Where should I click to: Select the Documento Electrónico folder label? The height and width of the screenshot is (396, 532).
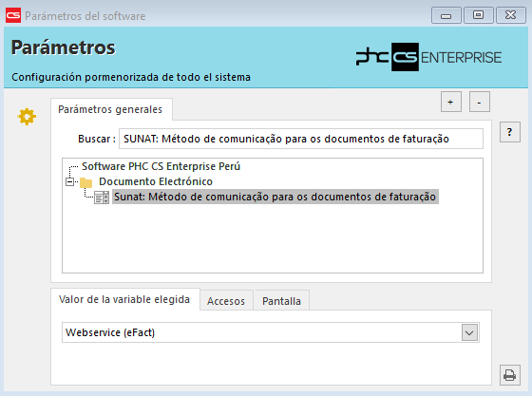click(x=156, y=181)
